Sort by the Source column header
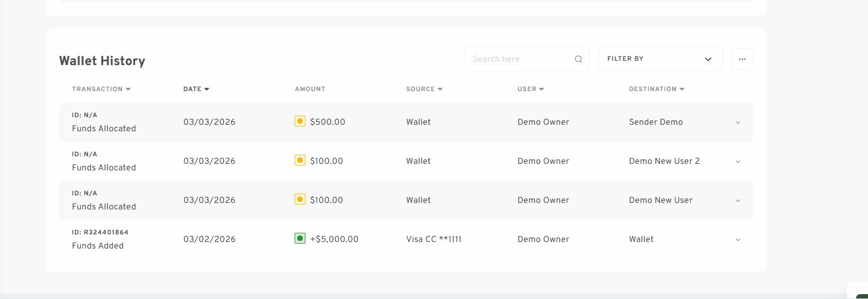 [x=424, y=89]
